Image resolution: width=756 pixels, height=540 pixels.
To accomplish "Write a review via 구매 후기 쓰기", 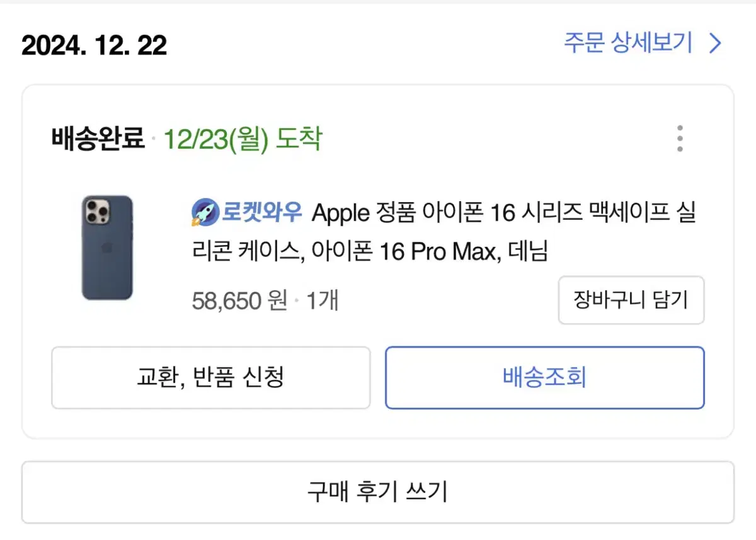I will 378,492.
